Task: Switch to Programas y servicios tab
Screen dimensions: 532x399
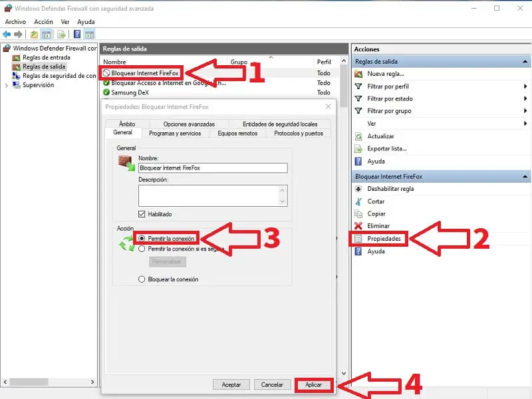Action: (x=175, y=134)
